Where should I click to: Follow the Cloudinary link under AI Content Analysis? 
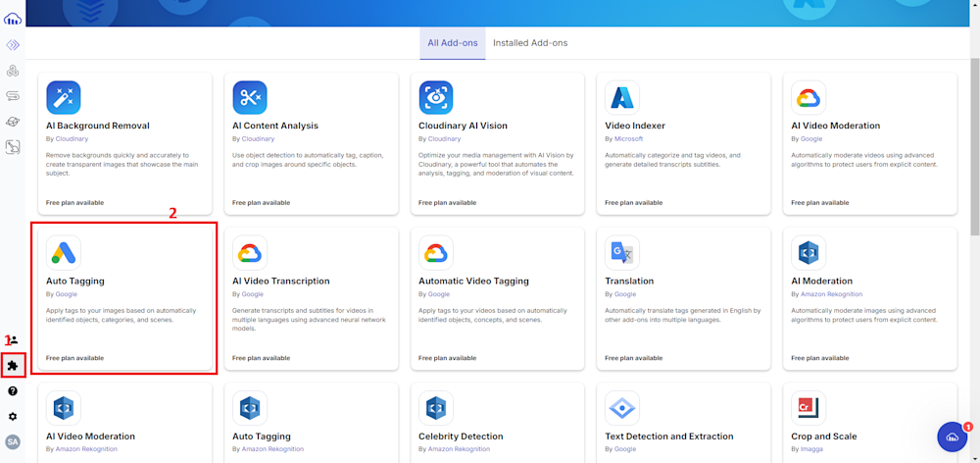pos(258,139)
